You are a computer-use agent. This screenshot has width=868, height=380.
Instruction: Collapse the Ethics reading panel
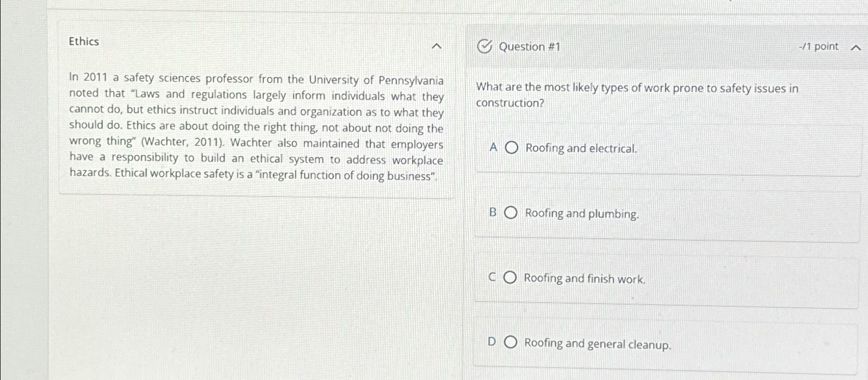tap(438, 46)
